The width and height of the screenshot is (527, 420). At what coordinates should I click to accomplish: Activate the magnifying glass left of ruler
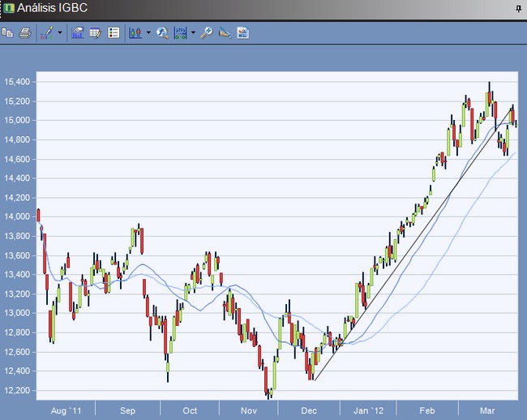[207, 33]
